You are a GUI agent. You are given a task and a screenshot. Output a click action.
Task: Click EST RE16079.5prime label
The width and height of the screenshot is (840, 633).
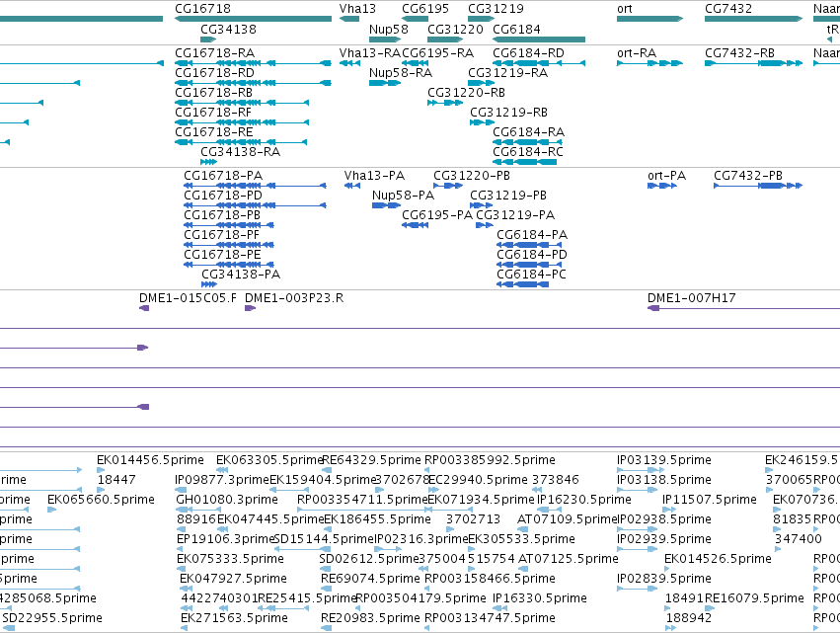754,598
